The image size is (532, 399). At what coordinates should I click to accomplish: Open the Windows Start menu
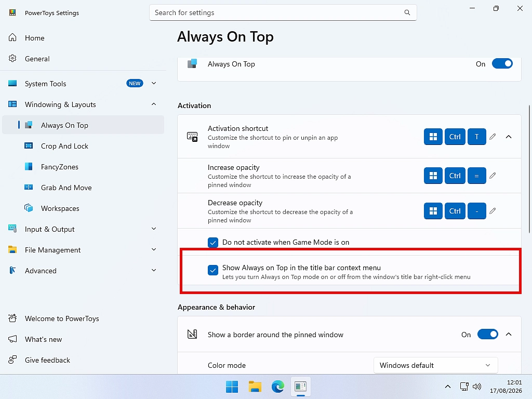pos(232,387)
